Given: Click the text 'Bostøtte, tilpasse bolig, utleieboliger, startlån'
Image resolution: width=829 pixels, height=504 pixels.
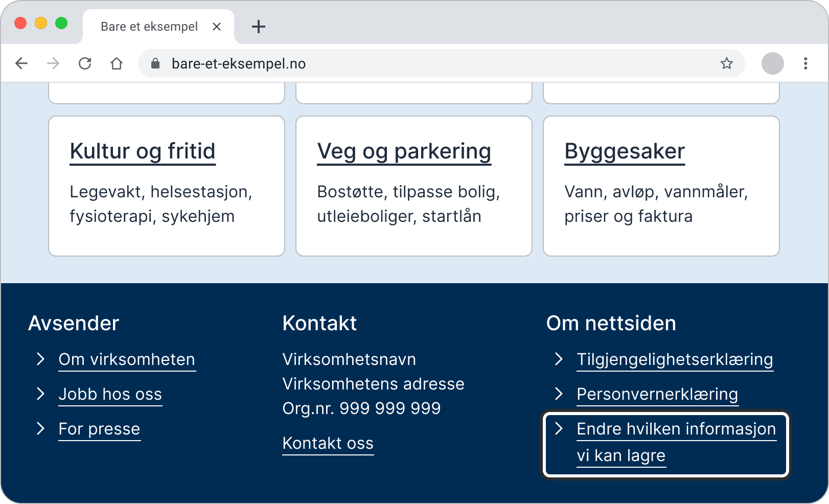Looking at the screenshot, I should point(408,204).
